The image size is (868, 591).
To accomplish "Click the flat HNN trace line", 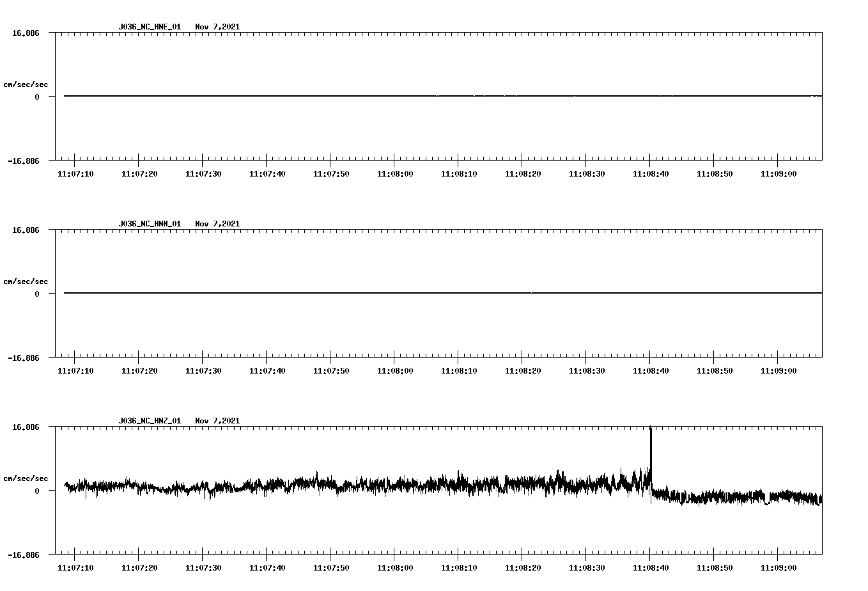I will (x=443, y=293).
